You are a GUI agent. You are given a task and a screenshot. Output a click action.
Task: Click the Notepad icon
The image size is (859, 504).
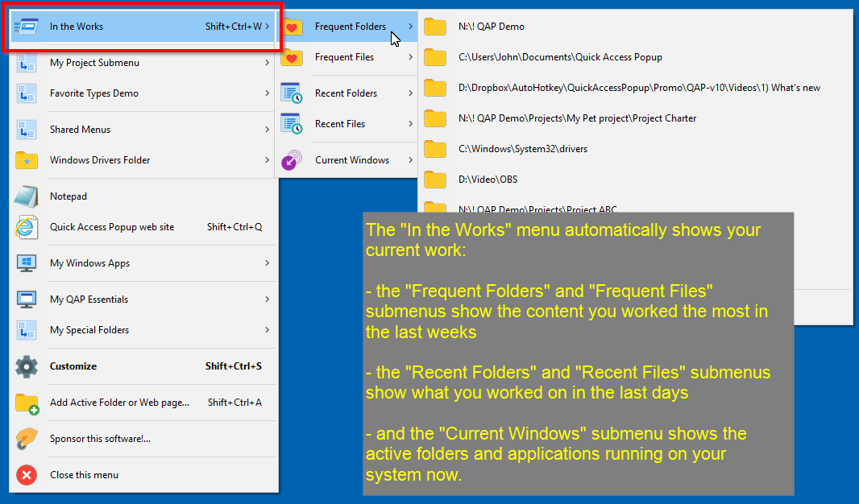(x=27, y=196)
